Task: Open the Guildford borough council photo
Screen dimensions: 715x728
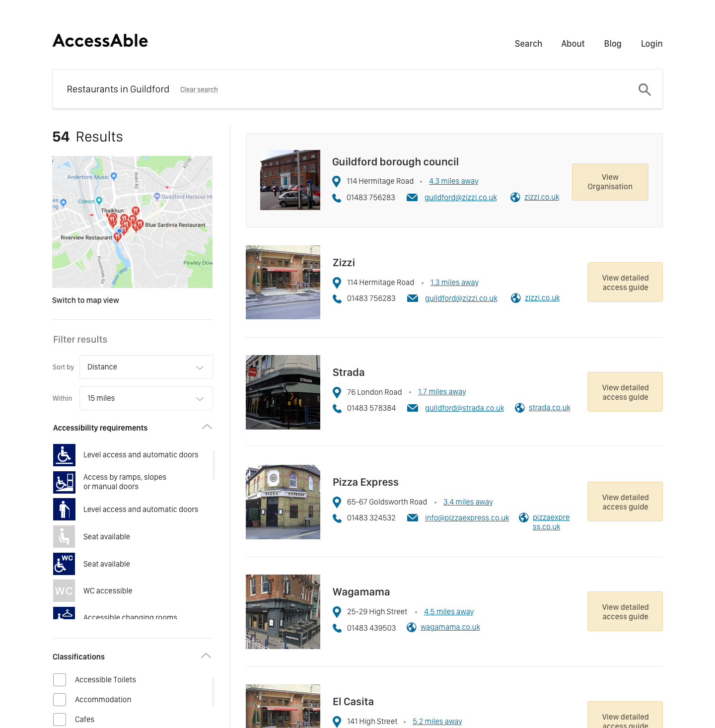Action: (x=290, y=180)
